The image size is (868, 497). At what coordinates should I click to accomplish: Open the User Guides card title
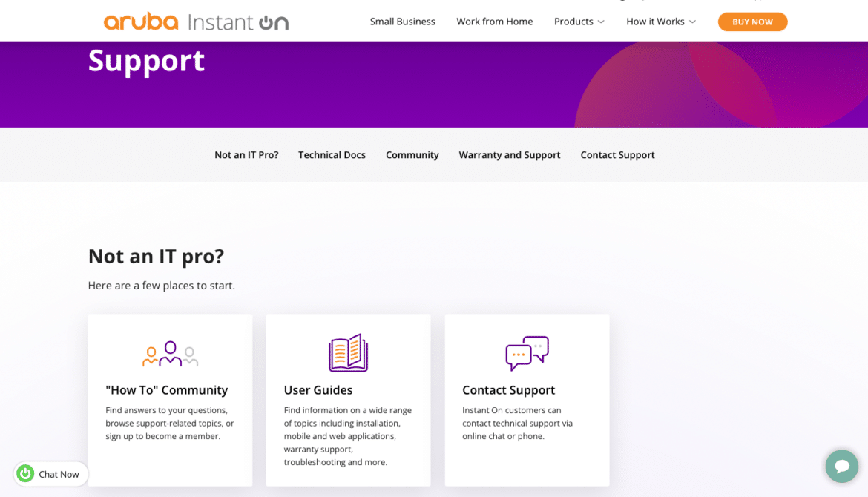tap(318, 390)
